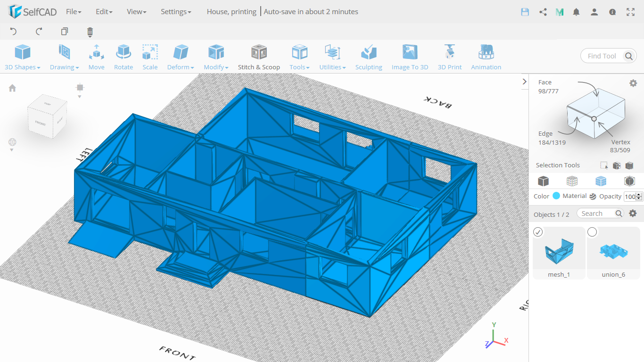Screen dimensions: 644x362
Task: Select the Material sphere icon
Action: tap(593, 196)
